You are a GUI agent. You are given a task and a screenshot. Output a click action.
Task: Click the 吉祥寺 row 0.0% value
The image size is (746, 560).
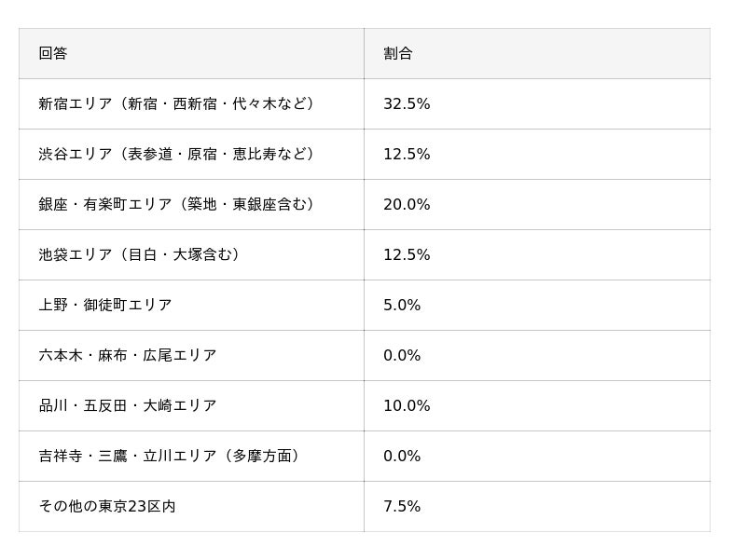[402, 457]
